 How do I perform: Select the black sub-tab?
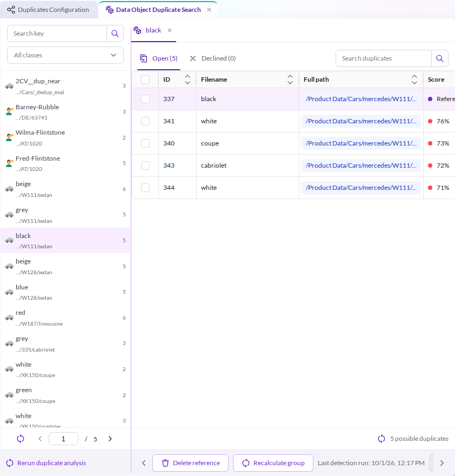[153, 30]
